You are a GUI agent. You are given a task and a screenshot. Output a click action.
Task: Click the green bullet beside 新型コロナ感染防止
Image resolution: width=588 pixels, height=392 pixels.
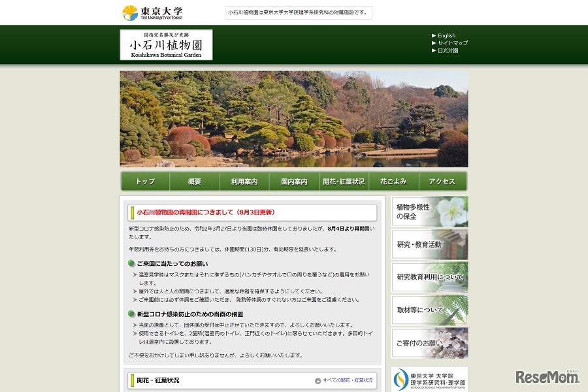131,314
